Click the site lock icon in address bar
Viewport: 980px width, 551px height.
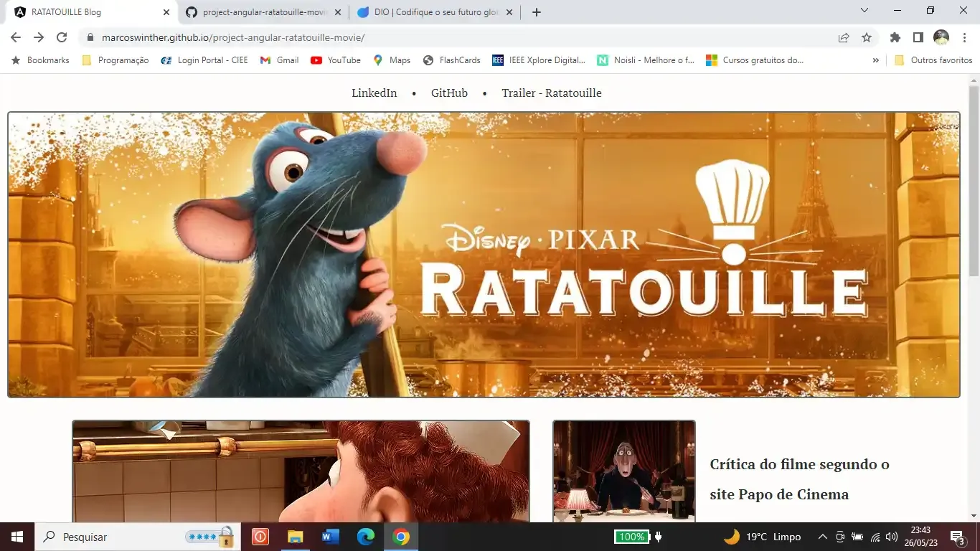click(90, 37)
